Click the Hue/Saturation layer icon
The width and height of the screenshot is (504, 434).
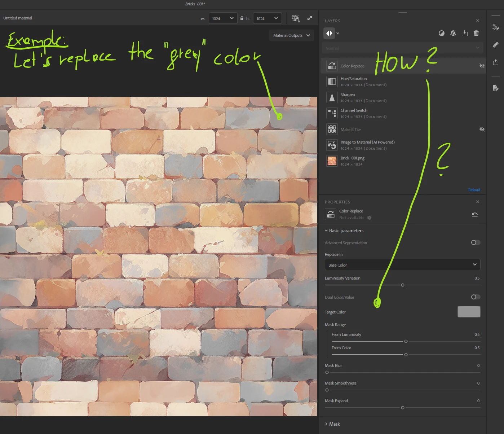click(x=332, y=82)
